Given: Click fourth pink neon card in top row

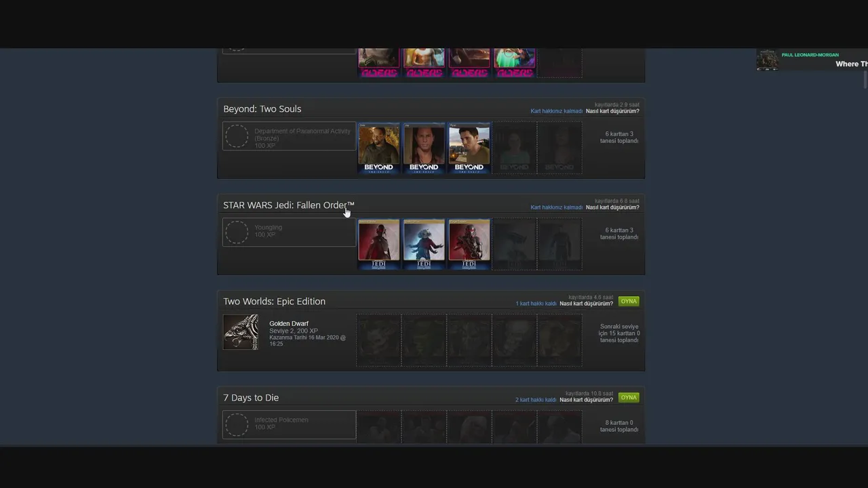Looking at the screenshot, I should [514, 63].
